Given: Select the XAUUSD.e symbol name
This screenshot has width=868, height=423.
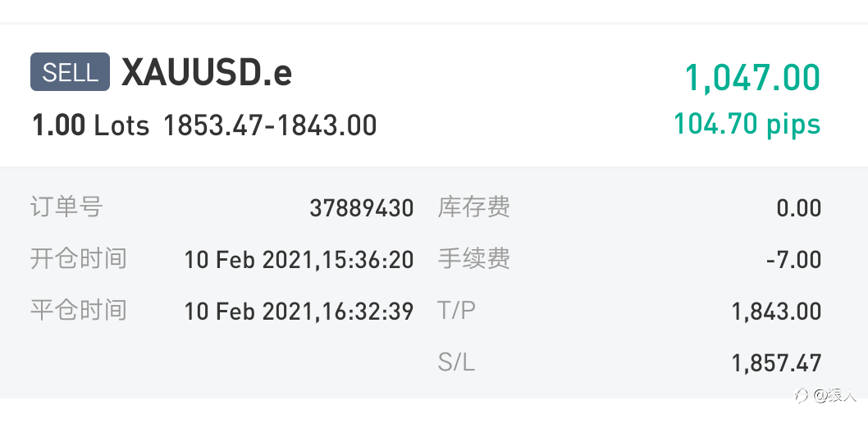Looking at the screenshot, I should (207, 72).
